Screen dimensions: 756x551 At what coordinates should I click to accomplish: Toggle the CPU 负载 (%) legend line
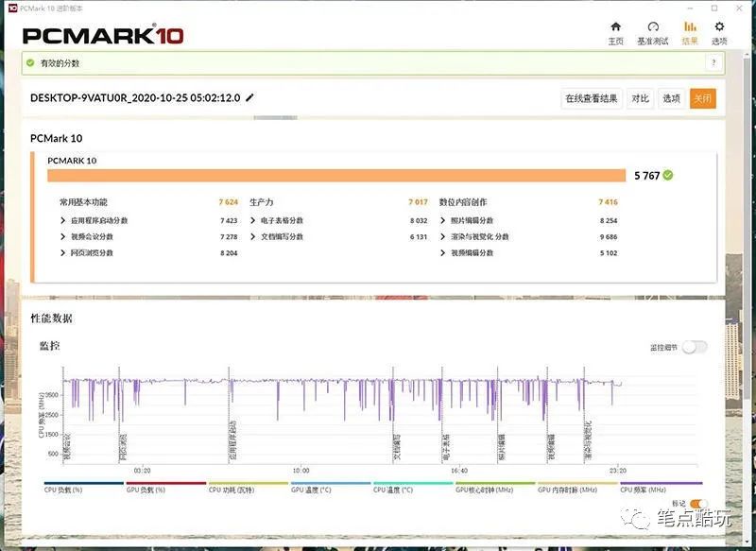click(x=83, y=487)
